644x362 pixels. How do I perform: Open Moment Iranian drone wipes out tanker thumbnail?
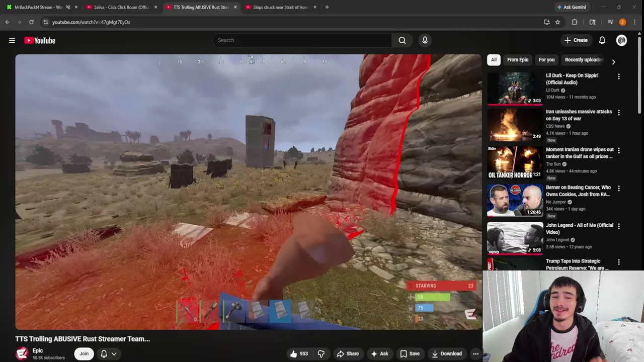(x=515, y=163)
